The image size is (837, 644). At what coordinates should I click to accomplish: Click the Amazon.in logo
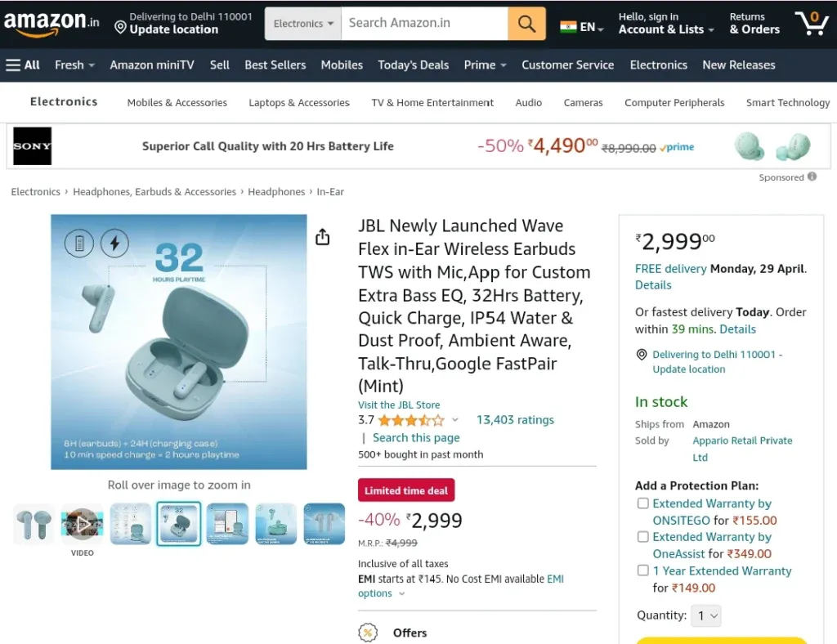click(51, 24)
